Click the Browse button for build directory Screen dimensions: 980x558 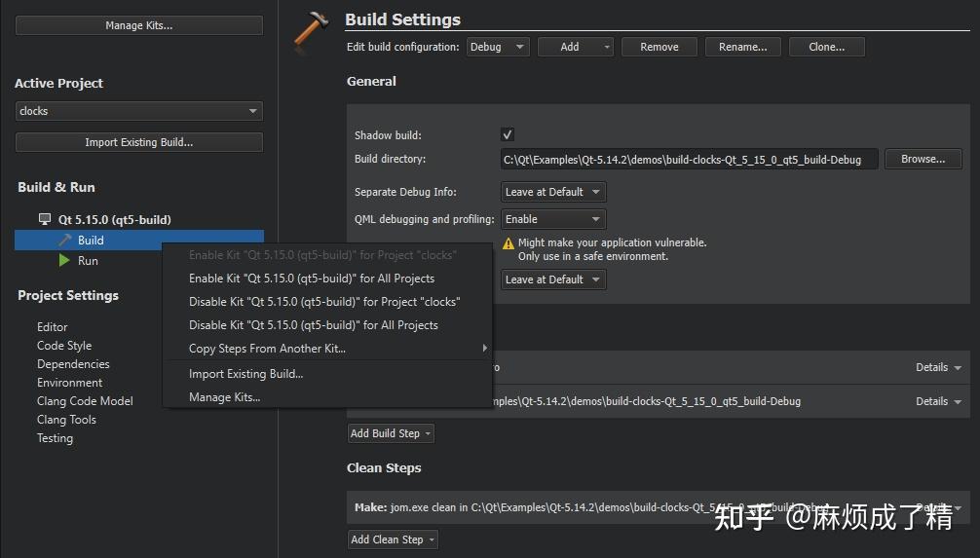coord(923,159)
